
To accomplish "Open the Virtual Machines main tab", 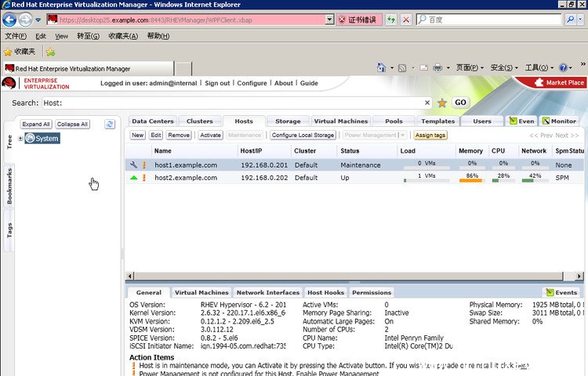I will pyautogui.click(x=341, y=121).
